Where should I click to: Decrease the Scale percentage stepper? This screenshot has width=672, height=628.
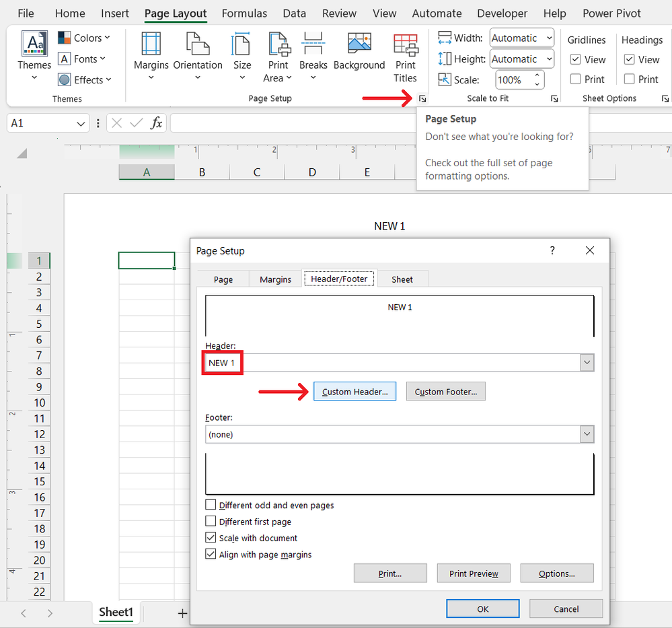point(537,85)
